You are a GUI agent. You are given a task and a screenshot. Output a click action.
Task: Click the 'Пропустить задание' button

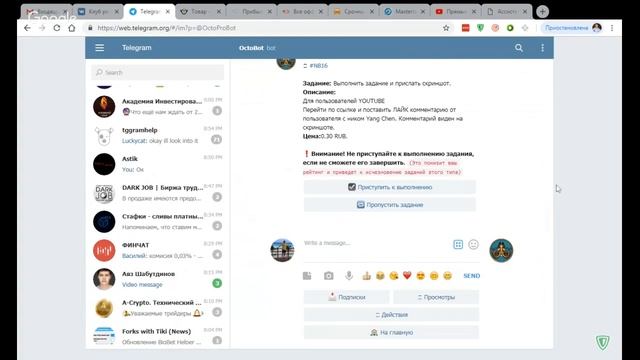click(x=390, y=205)
